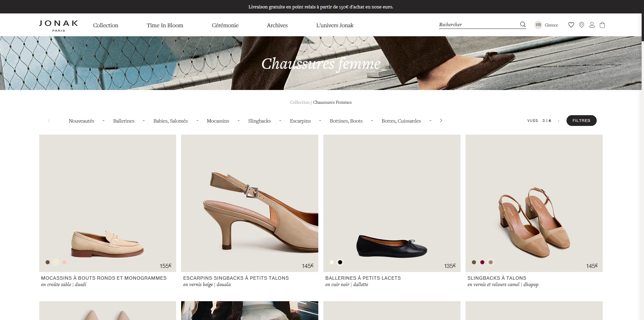
Task: Switch to 3-column view
Action: coord(544,121)
